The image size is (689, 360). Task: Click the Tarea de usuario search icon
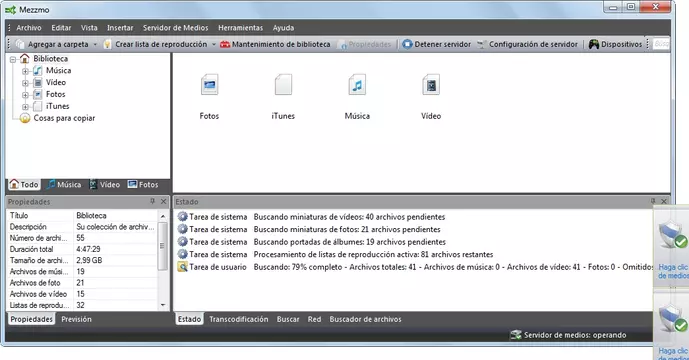[x=182, y=267]
